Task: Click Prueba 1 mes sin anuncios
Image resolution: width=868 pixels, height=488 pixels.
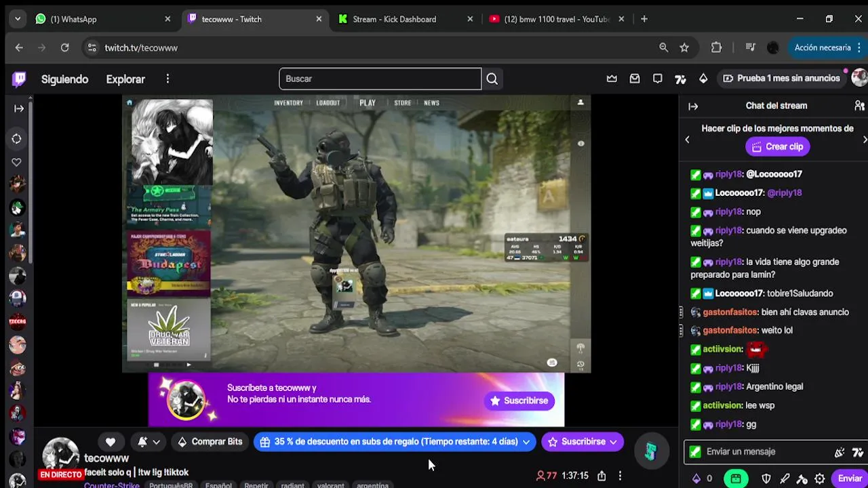Action: coord(781,79)
